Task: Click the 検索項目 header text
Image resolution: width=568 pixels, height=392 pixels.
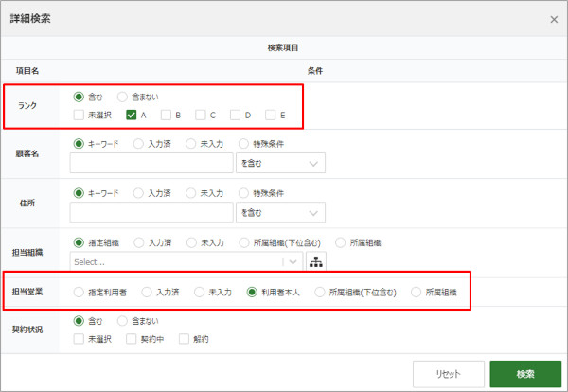Action: point(283,48)
